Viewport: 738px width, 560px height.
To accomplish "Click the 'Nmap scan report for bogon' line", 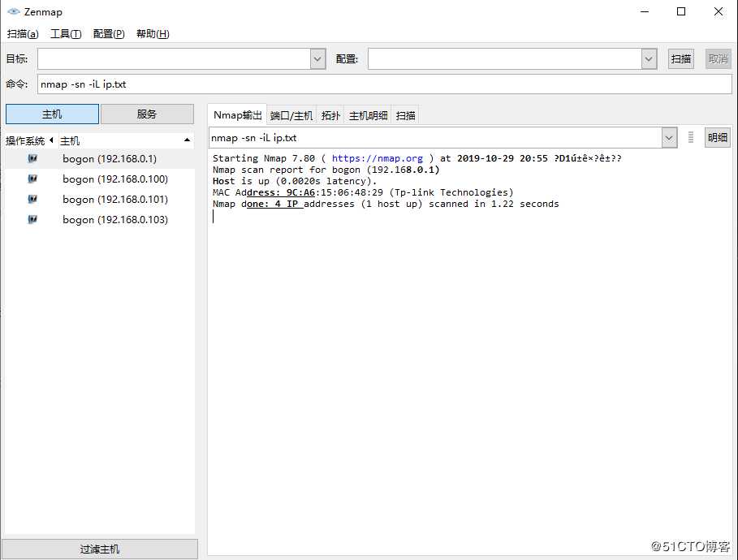I will [326, 170].
